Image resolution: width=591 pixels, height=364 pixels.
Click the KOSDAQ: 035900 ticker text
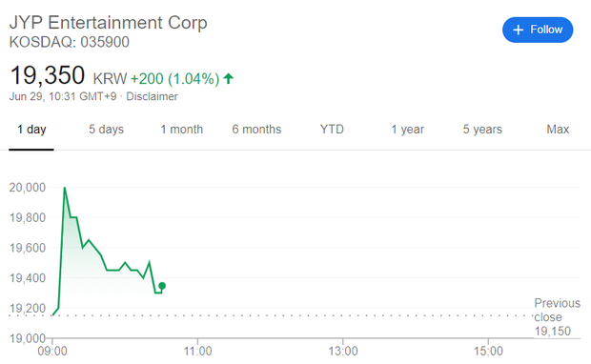pos(70,42)
